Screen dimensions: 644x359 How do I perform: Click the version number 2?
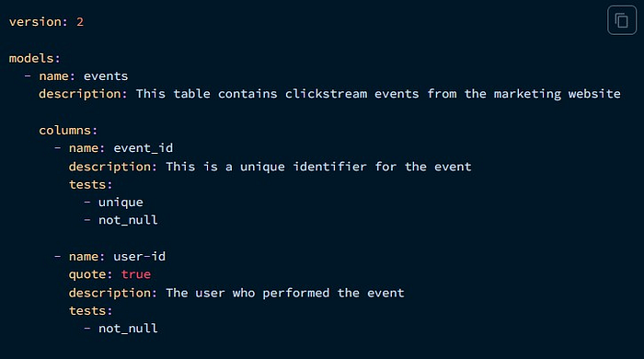(x=80, y=22)
